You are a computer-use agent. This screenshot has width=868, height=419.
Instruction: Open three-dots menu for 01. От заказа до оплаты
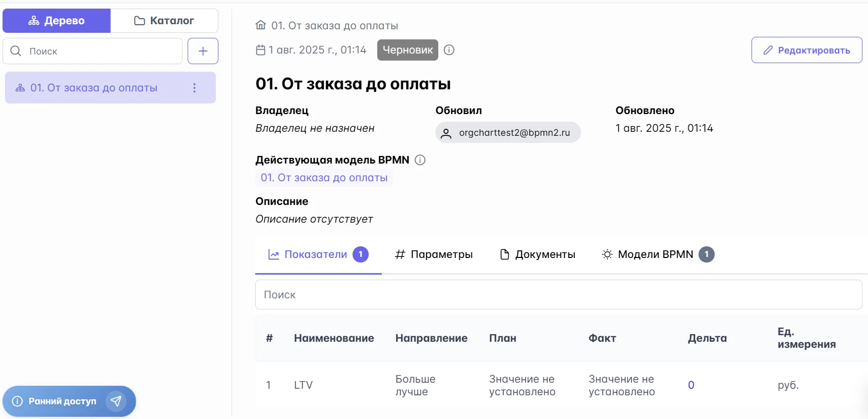click(x=194, y=88)
